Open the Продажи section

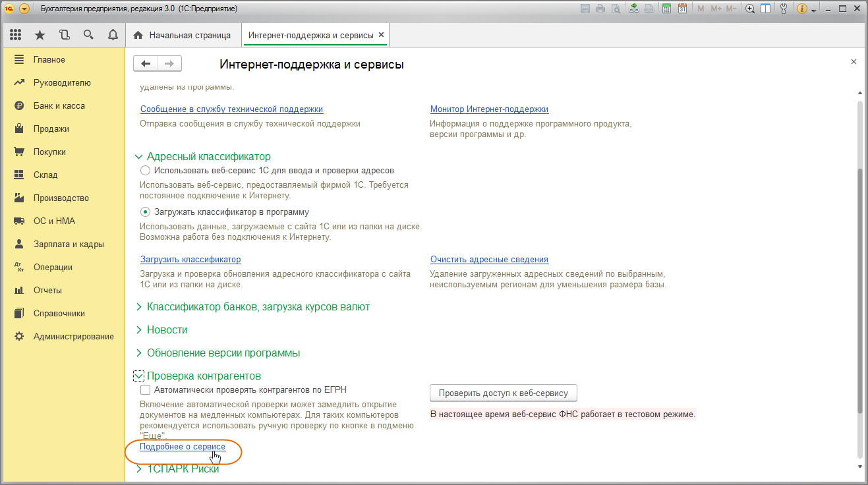tap(51, 128)
